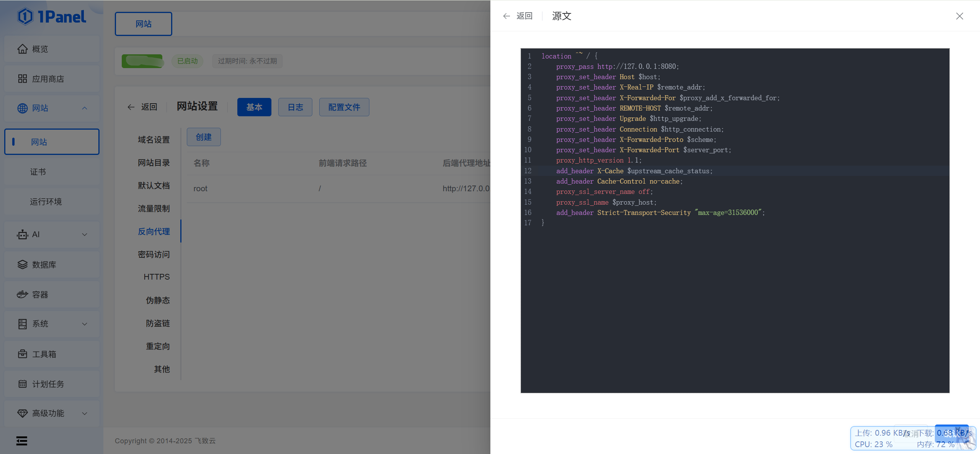This screenshot has height=454, width=980.
Task: Open 其他 settings section
Action: pyautogui.click(x=162, y=369)
